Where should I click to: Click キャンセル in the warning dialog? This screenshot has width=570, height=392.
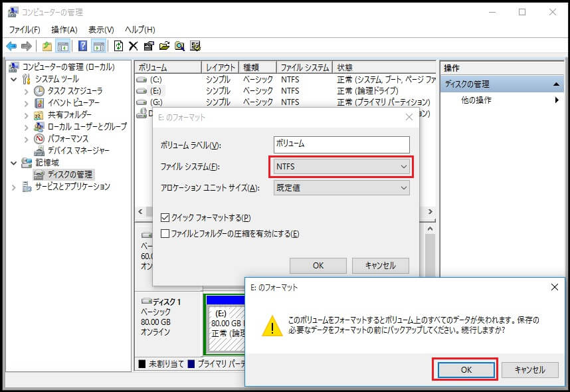pos(530,370)
